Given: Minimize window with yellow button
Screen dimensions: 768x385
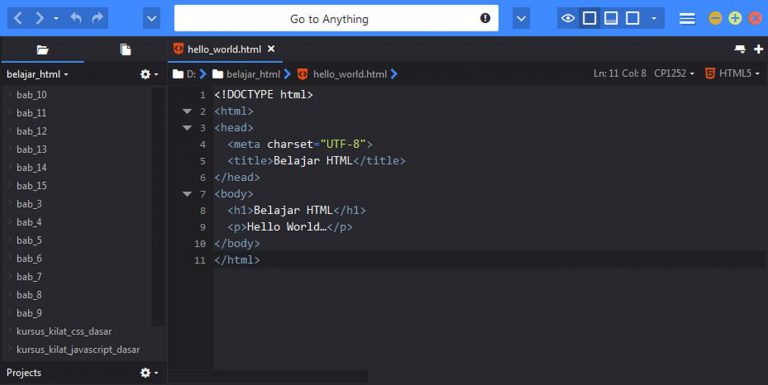Looking at the screenshot, I should tap(715, 19).
